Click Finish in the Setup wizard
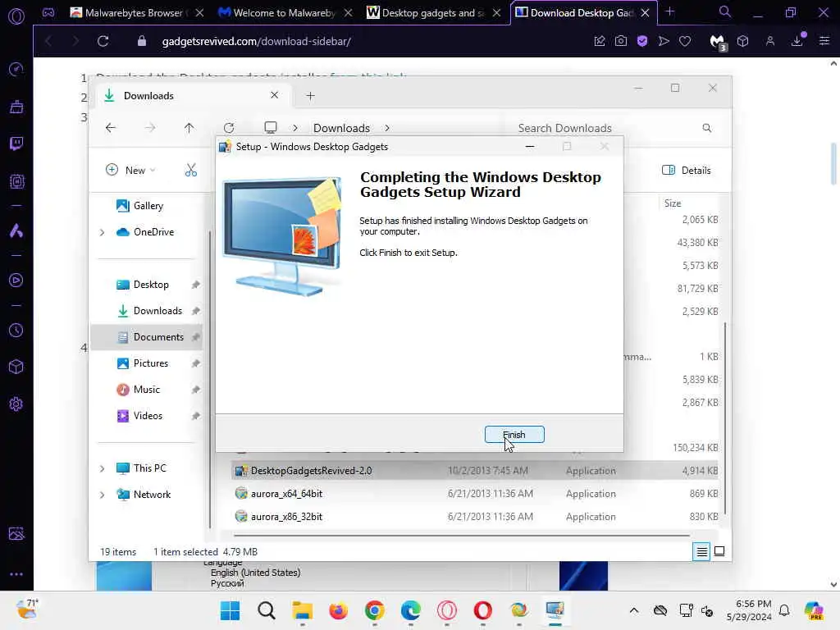Screen dimensions: 840x630 click(514, 435)
